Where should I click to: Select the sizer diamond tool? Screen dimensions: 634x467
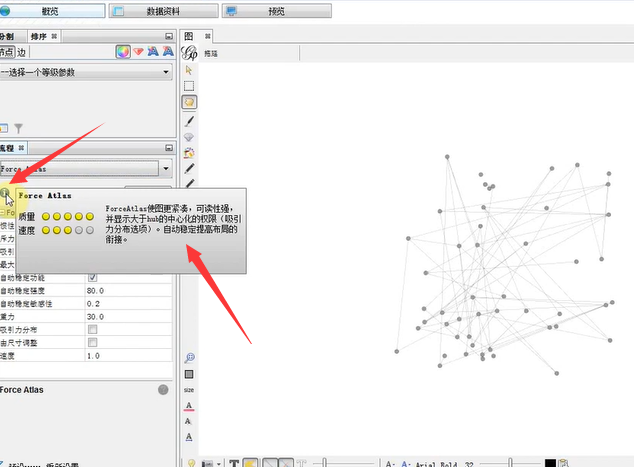coord(189,137)
